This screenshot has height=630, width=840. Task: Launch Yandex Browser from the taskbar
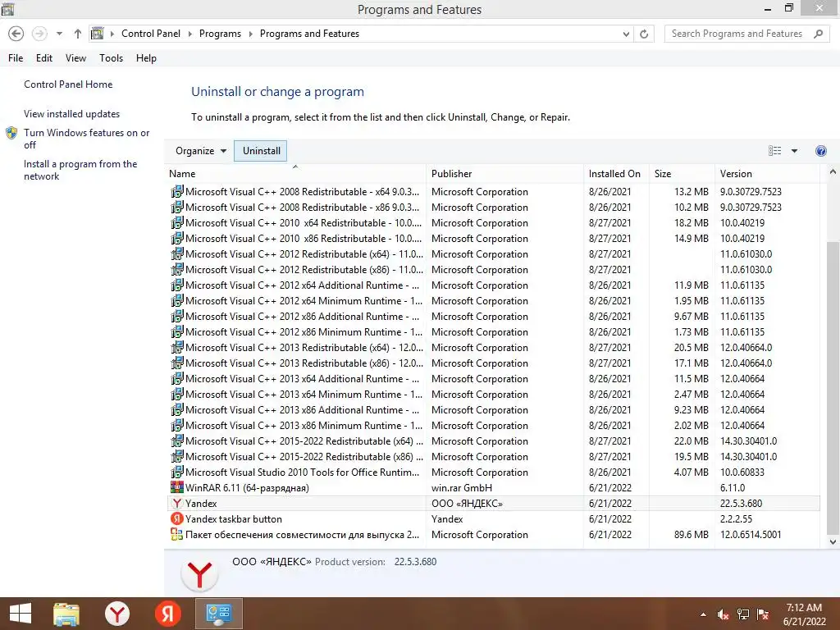pos(116,614)
